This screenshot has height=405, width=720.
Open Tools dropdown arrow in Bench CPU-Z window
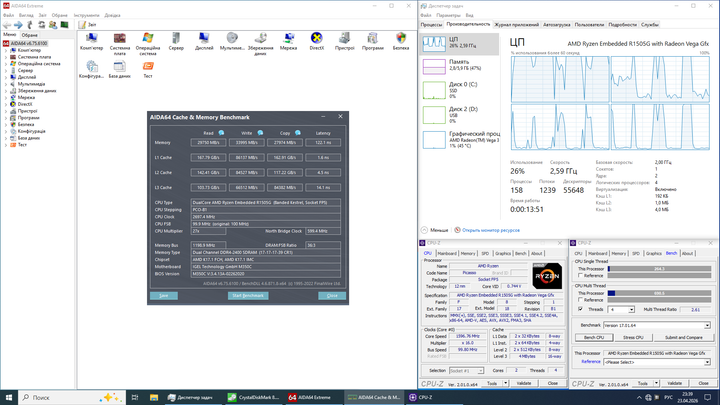[656, 383]
